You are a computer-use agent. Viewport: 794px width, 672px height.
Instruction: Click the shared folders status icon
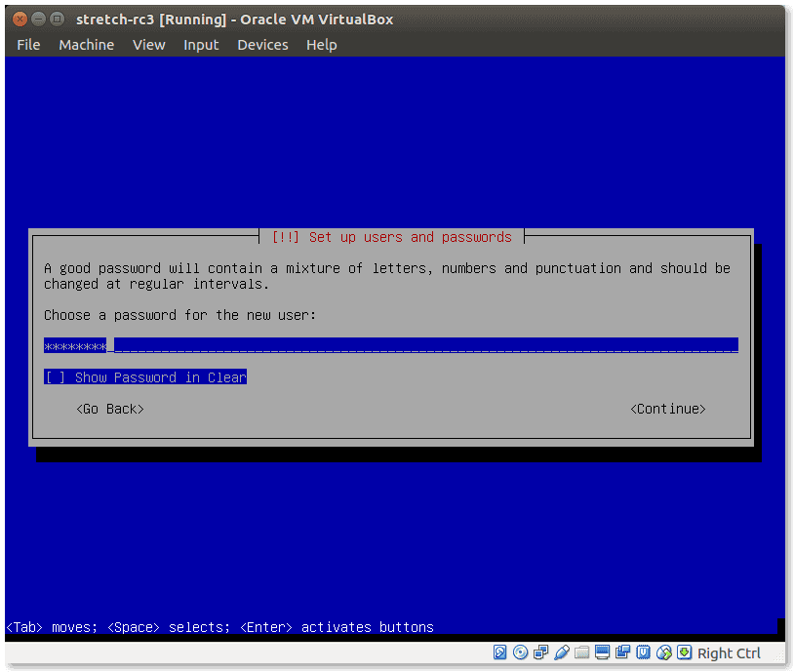(x=581, y=652)
